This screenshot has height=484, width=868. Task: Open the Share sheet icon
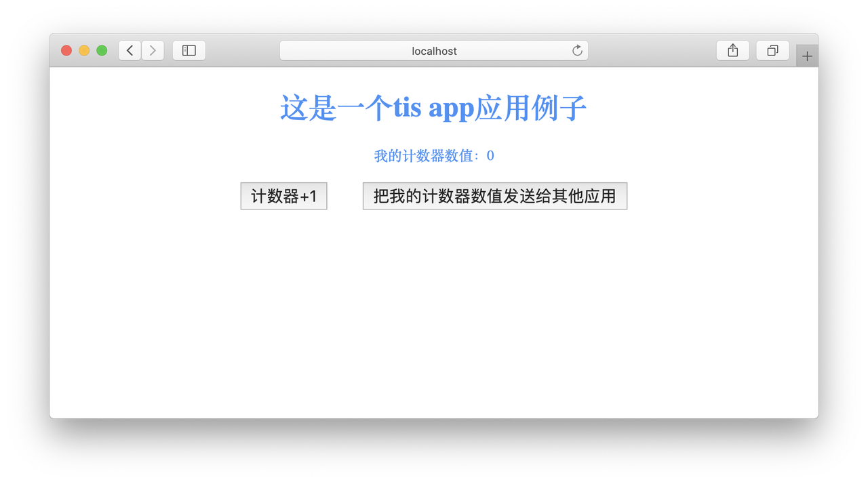733,51
